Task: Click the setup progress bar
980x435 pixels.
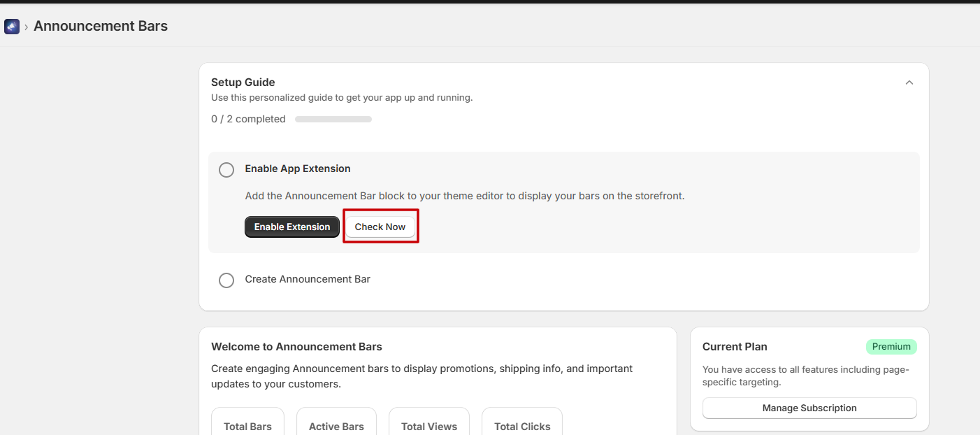Action: pyautogui.click(x=333, y=120)
